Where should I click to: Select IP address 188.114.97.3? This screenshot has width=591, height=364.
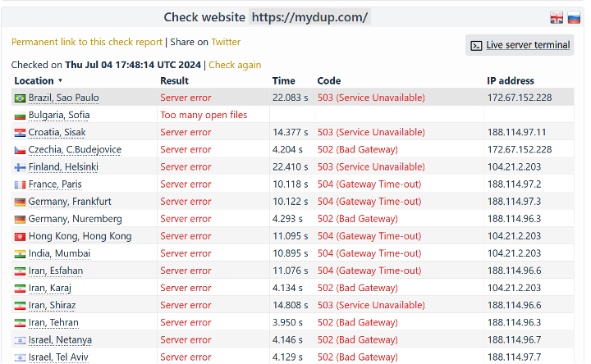coord(514,202)
